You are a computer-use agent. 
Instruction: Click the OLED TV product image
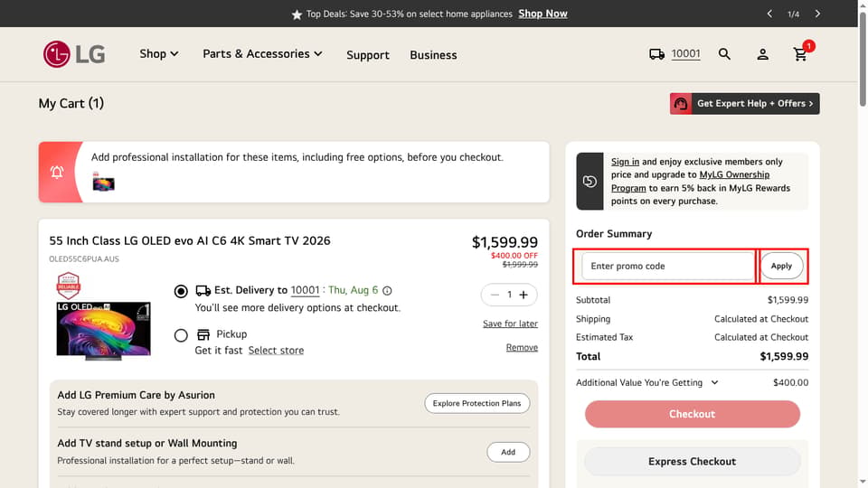coord(103,331)
